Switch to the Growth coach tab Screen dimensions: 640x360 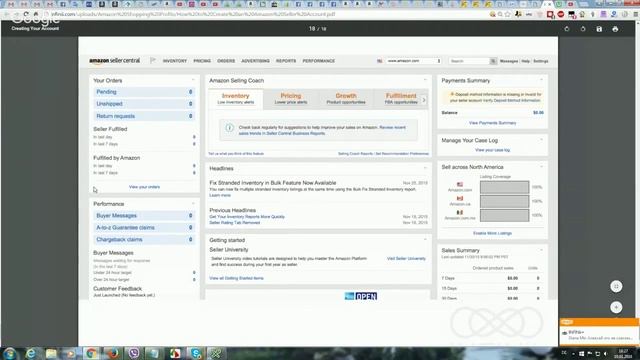coord(346,98)
